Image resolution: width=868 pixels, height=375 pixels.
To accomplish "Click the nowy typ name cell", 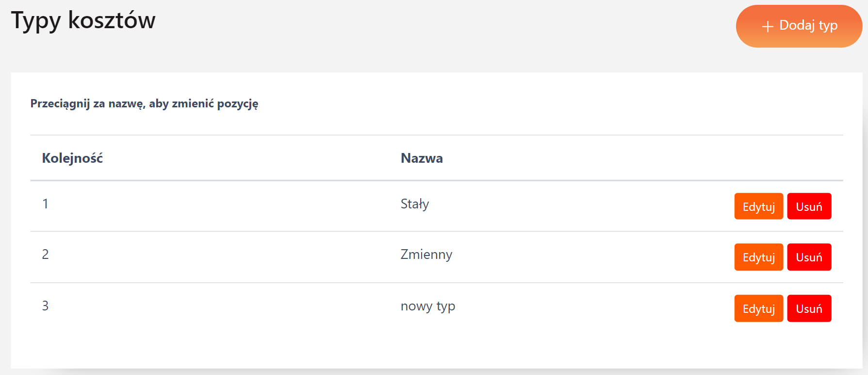I will 427,306.
